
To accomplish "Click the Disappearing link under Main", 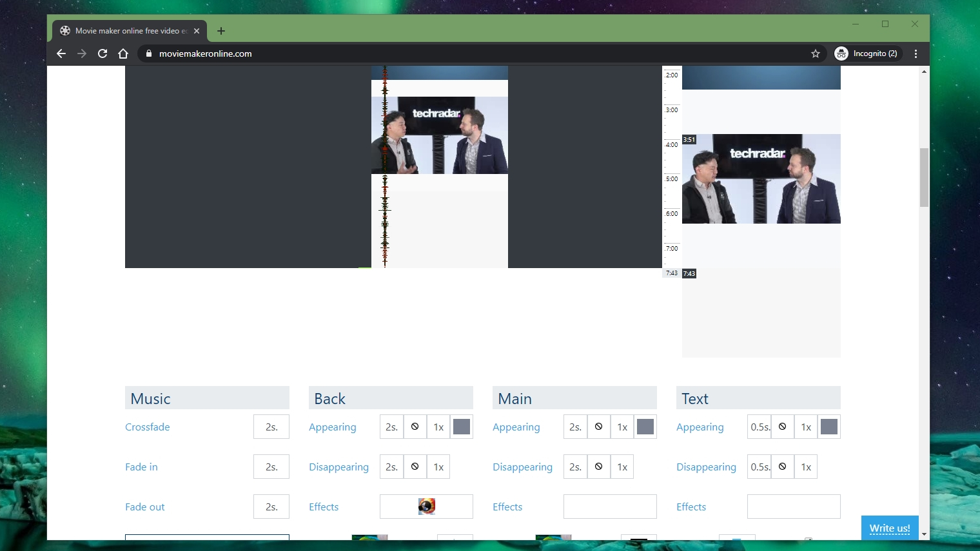I will coord(523,467).
